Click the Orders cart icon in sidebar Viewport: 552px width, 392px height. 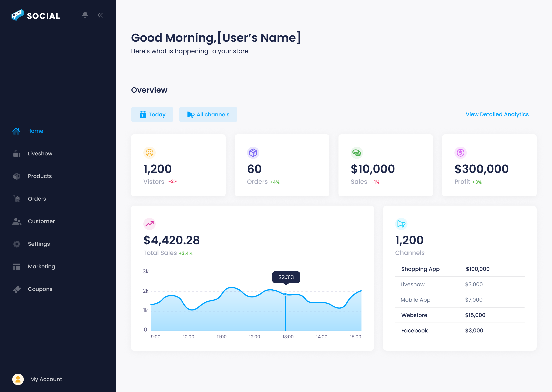click(17, 199)
